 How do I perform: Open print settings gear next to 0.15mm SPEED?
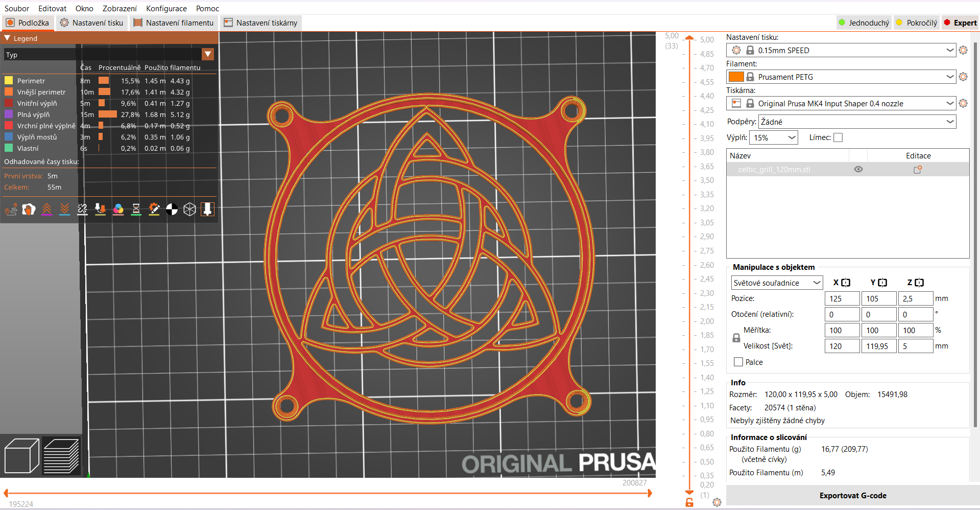[x=963, y=50]
